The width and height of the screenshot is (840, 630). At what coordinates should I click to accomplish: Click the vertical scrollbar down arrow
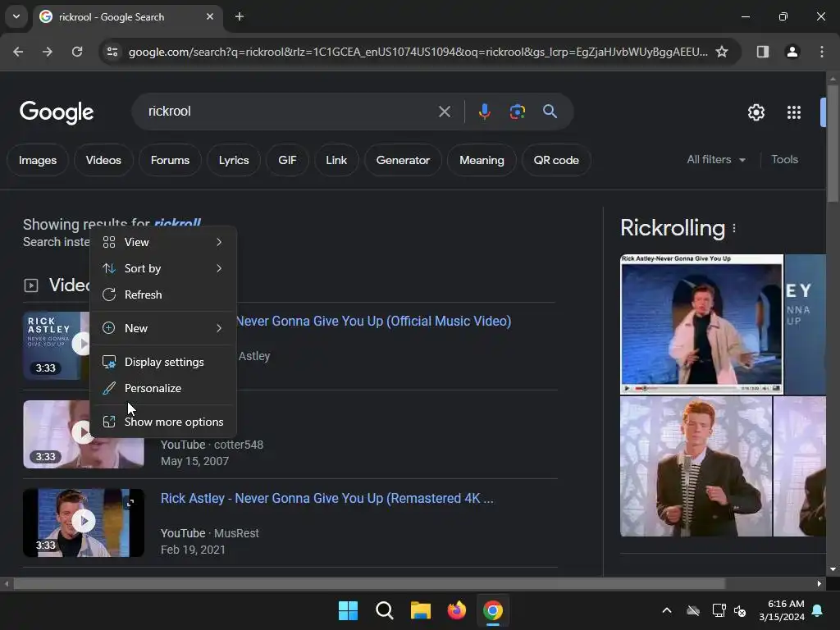point(833,569)
